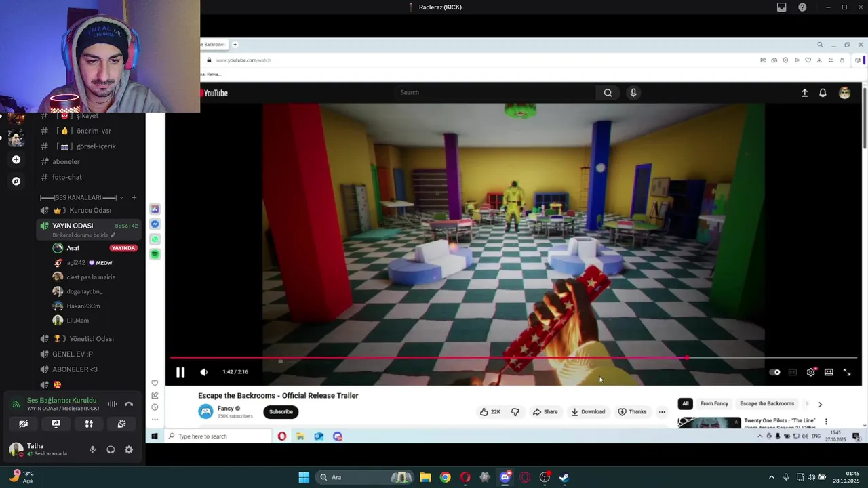
Task: Click the Download button under video
Action: coord(588,412)
